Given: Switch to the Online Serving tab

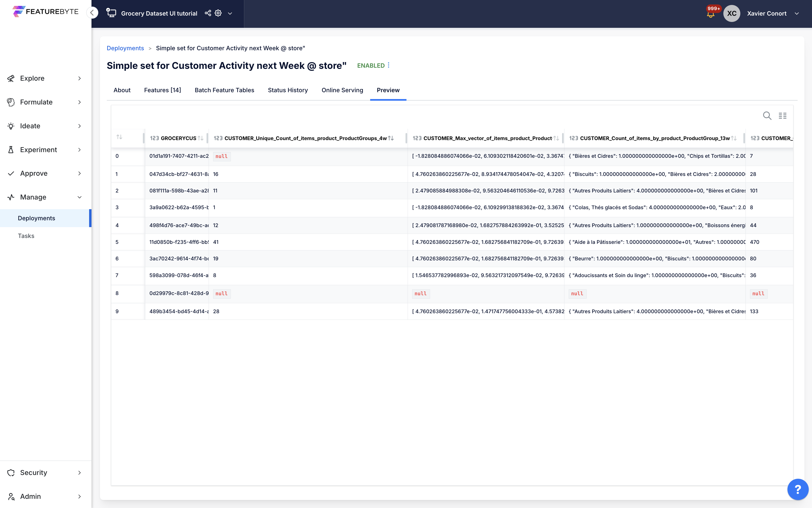Looking at the screenshot, I should (x=342, y=90).
